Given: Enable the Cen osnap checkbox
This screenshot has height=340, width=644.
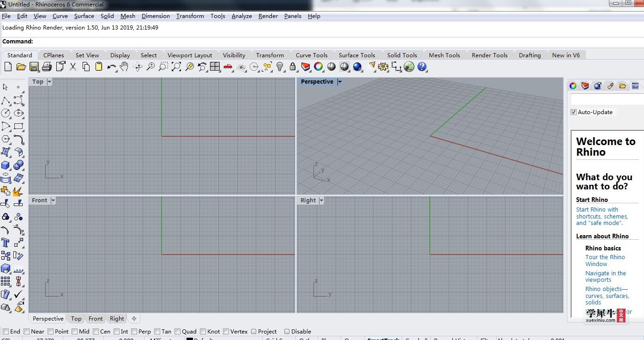Looking at the screenshot, I should (96, 331).
